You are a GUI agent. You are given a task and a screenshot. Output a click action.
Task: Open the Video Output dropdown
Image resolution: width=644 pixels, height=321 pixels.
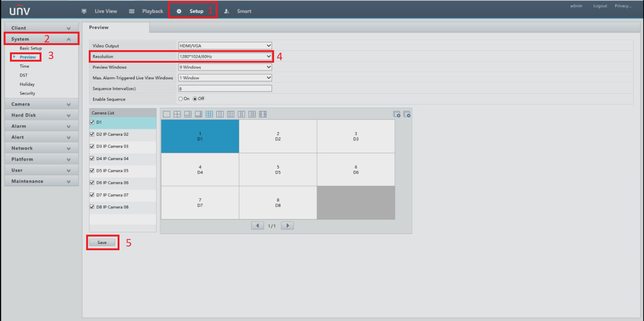pyautogui.click(x=225, y=46)
